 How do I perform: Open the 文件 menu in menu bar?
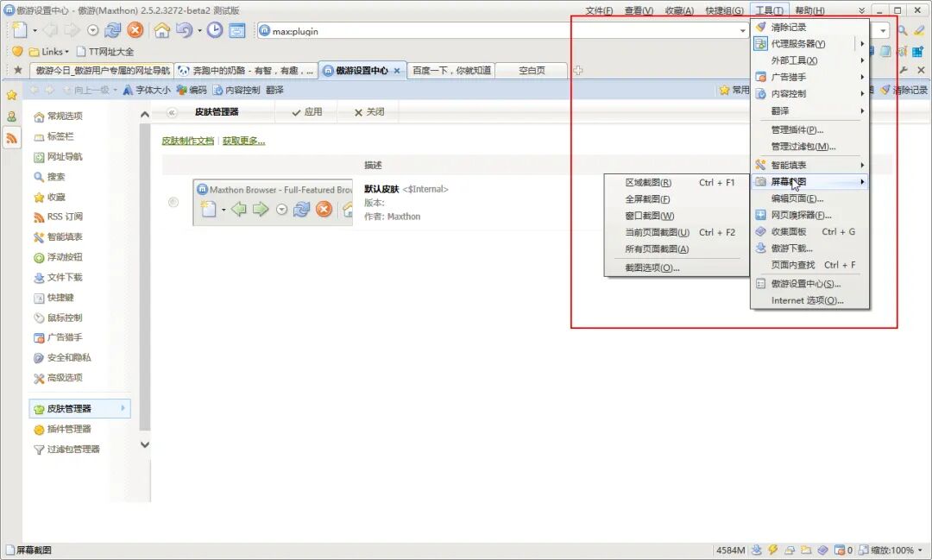[599, 10]
